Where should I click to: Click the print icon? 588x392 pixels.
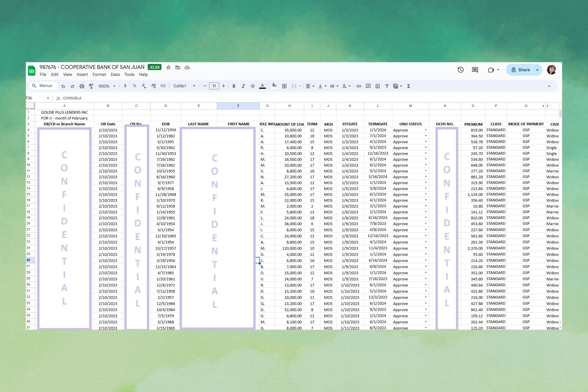[x=82, y=86]
